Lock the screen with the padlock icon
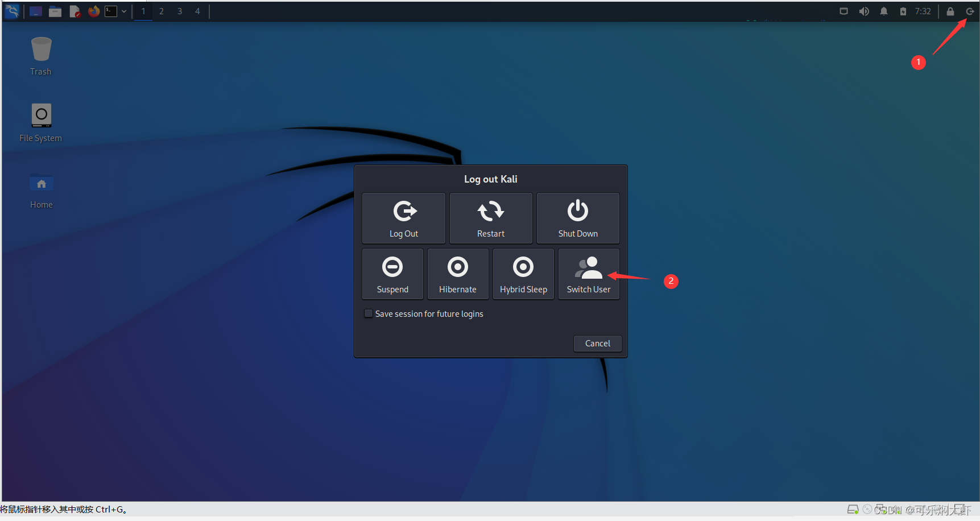 [950, 11]
